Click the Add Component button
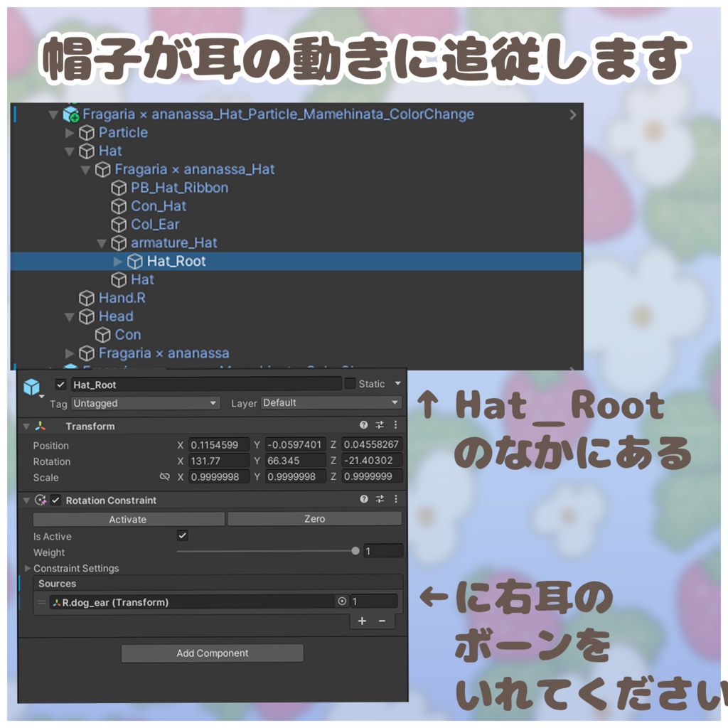728x728 pixels. [x=212, y=653]
